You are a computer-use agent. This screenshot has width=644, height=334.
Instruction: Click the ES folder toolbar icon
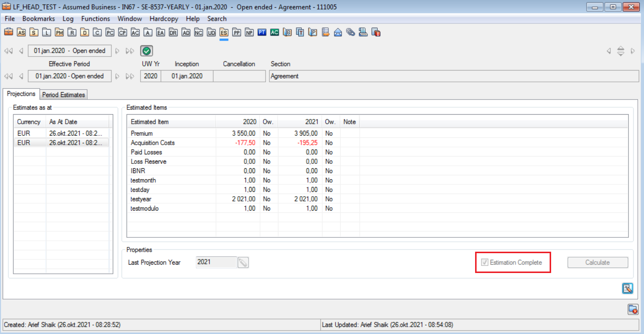224,33
